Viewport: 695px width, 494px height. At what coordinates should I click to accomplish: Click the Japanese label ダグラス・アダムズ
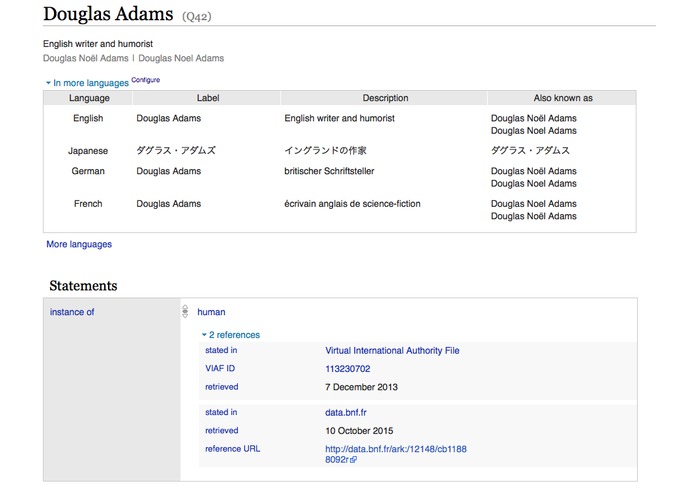coord(176,151)
